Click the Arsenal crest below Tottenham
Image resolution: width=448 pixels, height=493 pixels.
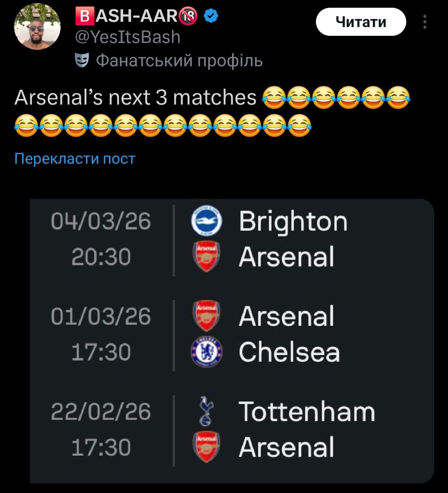[x=207, y=447]
